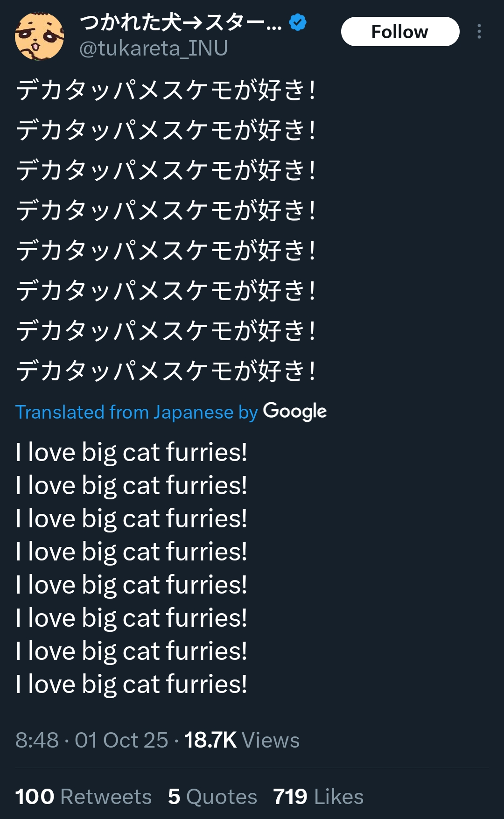Click the fourth line of Japanese text
Viewport: 504px width, 819px height.
pyautogui.click(x=166, y=210)
